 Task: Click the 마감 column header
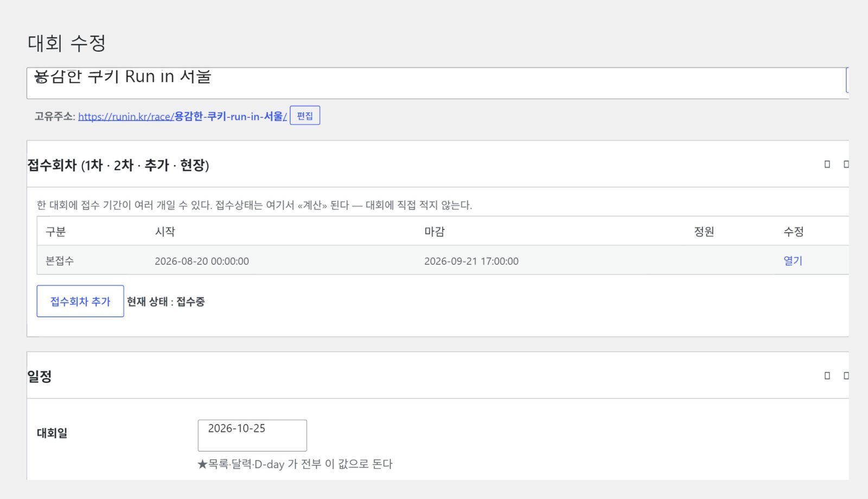click(x=435, y=232)
